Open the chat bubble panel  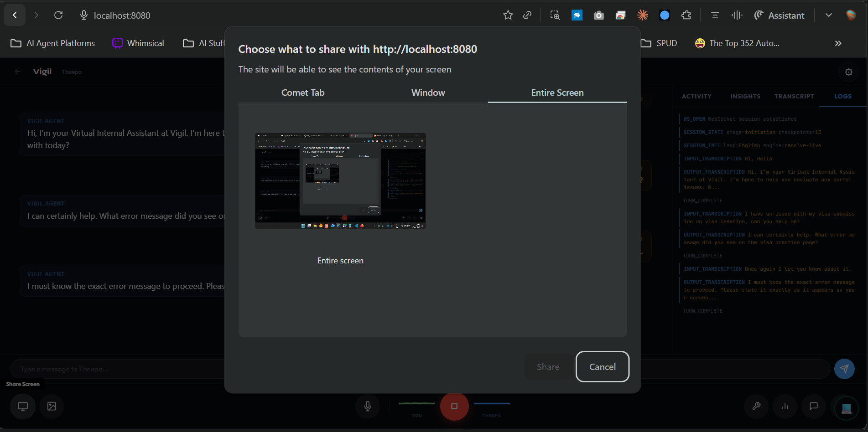click(x=814, y=406)
